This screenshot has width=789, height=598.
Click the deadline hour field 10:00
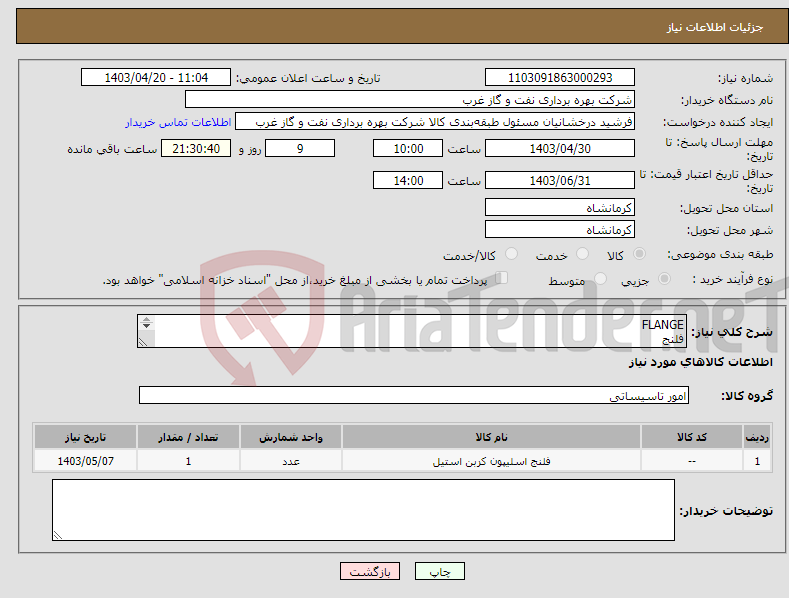(x=408, y=148)
